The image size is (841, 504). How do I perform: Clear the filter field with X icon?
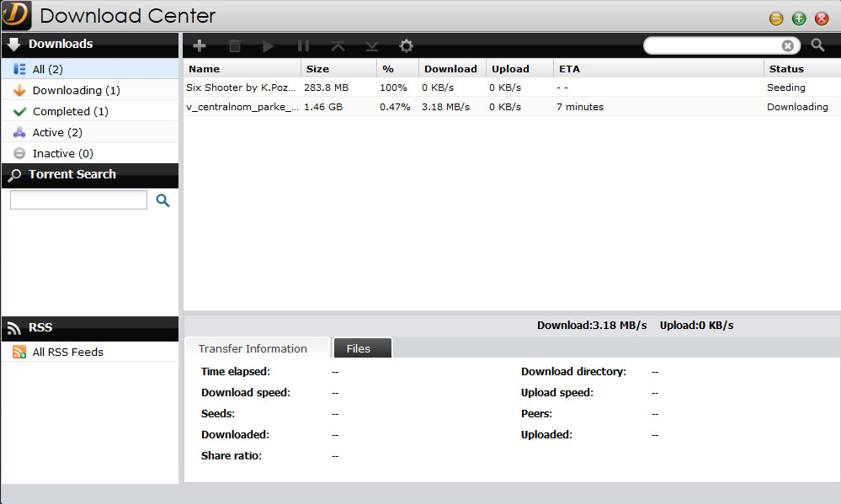point(787,45)
